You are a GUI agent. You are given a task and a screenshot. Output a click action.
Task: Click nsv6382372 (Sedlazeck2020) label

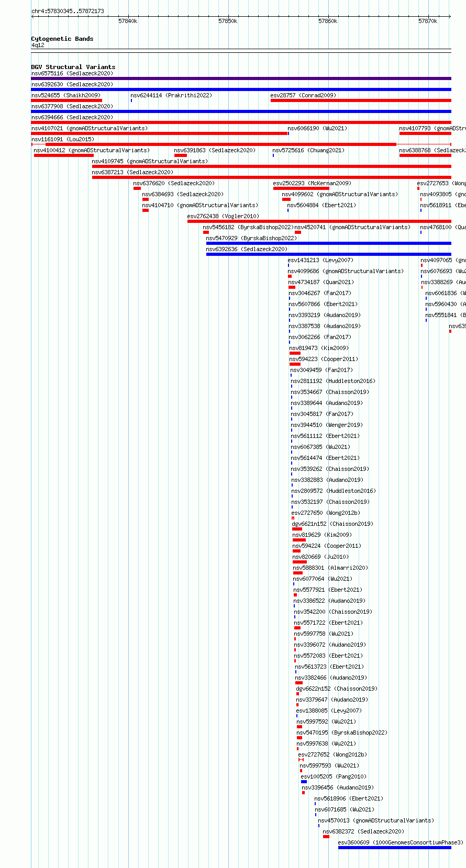363,831
